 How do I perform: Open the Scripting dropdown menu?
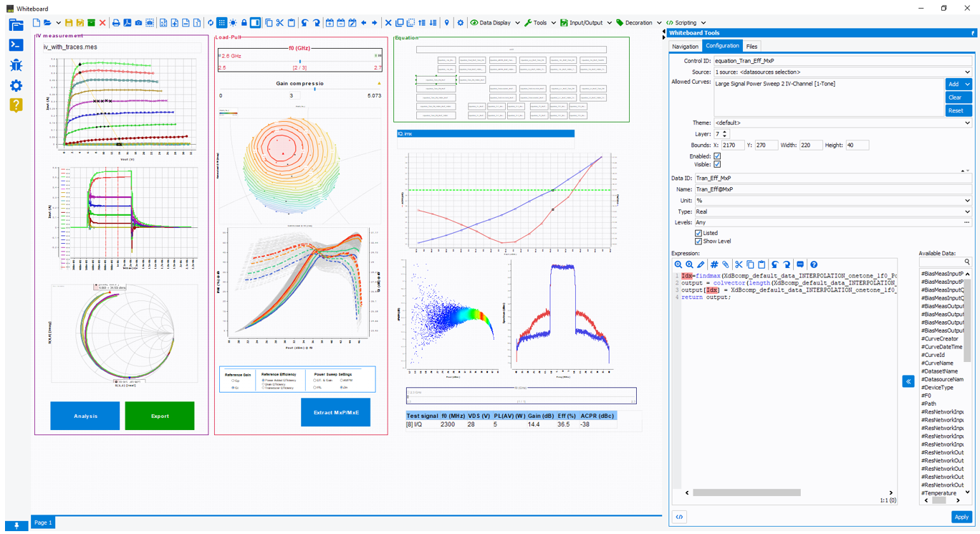[x=686, y=23]
